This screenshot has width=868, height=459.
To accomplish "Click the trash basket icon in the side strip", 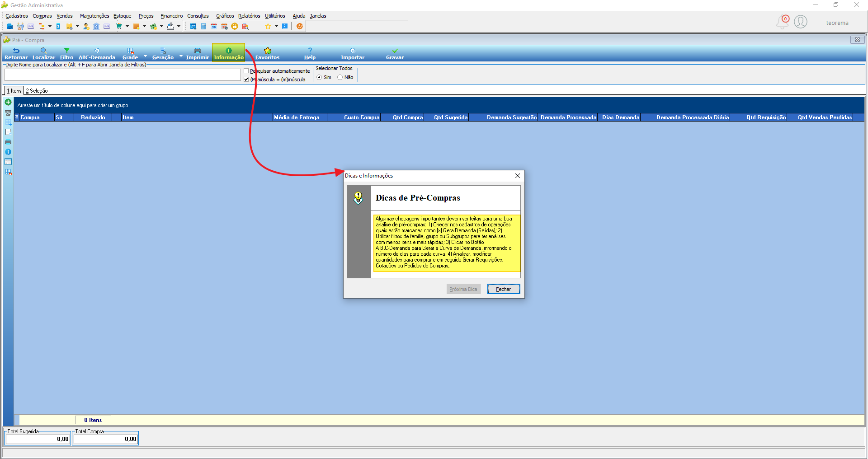I will click(8, 112).
